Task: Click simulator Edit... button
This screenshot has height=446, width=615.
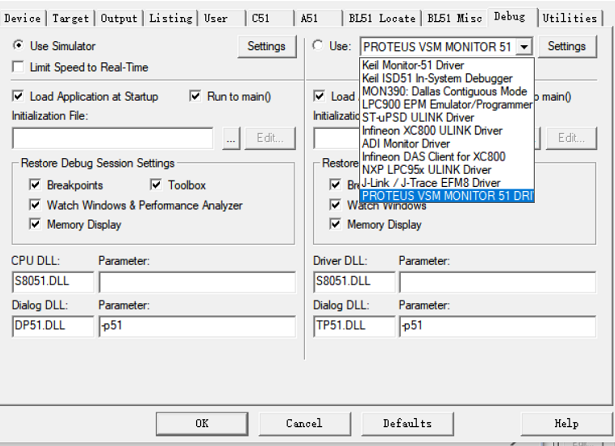Action: coord(270,138)
